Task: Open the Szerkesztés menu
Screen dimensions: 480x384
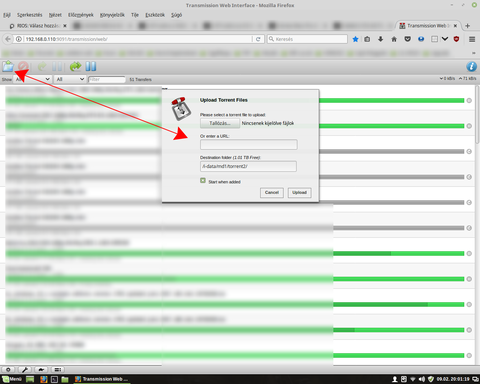Action: [30, 15]
